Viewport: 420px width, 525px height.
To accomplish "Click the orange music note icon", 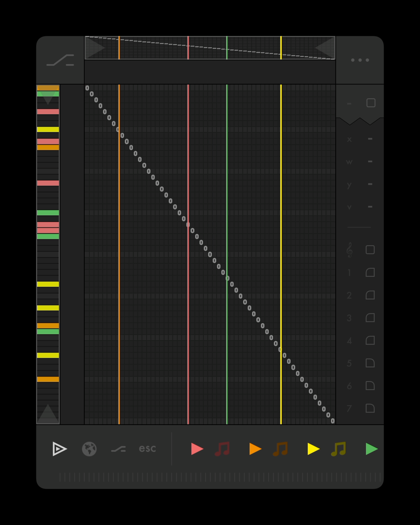I will pos(280,449).
